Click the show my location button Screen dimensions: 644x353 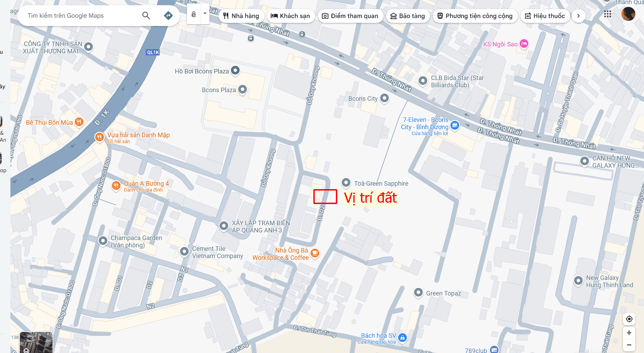tap(629, 319)
